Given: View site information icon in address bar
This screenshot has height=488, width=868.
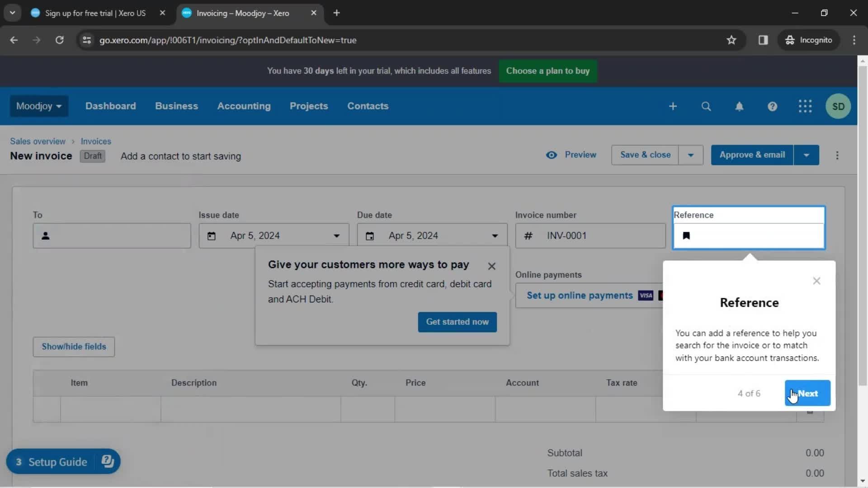Looking at the screenshot, I should (87, 40).
